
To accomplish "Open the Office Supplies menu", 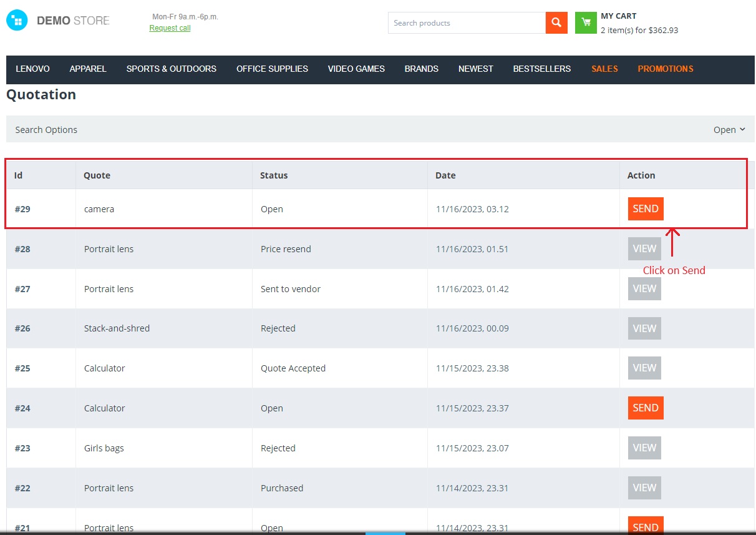I will pos(272,69).
